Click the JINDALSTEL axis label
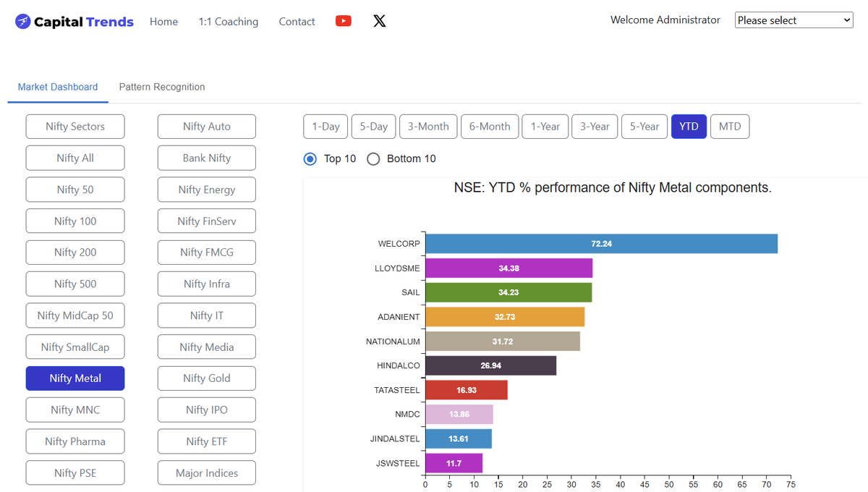The height and width of the screenshot is (492, 868). point(394,438)
